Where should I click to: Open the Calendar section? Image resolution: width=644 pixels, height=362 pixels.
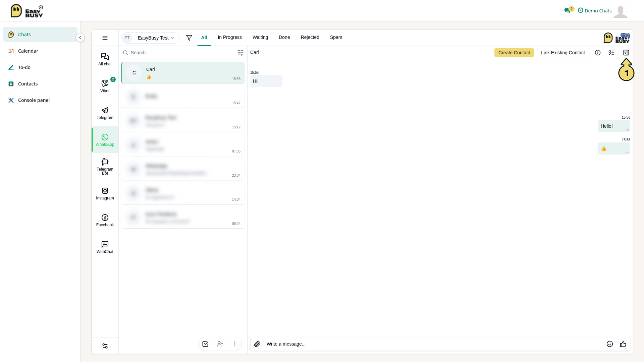[x=40, y=51]
